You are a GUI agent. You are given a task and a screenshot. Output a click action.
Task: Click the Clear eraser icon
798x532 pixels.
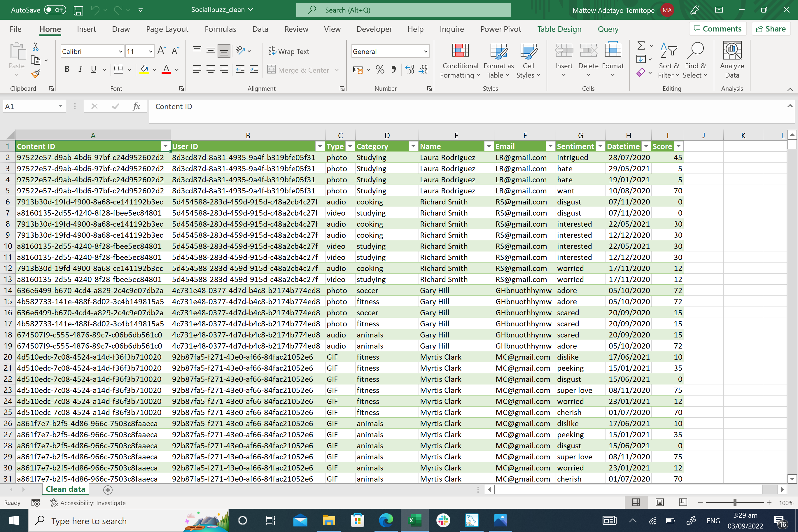(641, 73)
